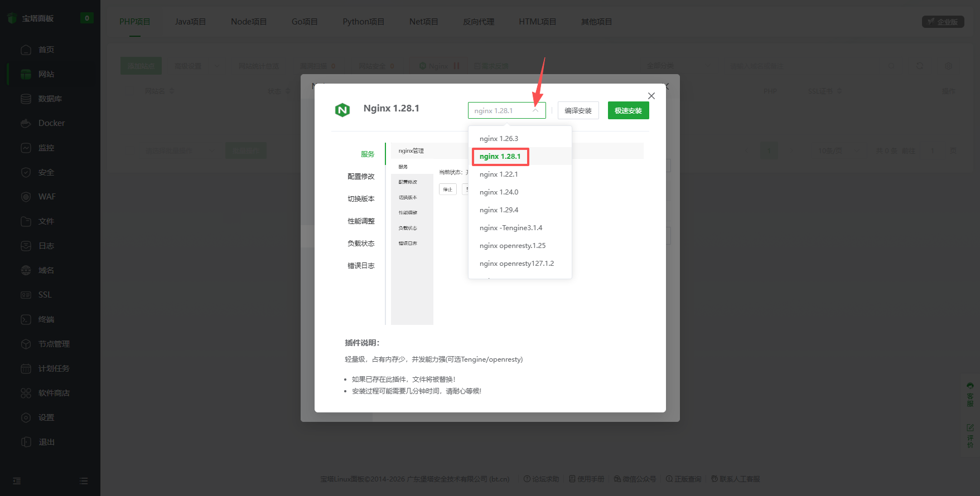Select nginx openresty127.1.2 option
Screen dimensions: 980x496
[x=520, y=263]
